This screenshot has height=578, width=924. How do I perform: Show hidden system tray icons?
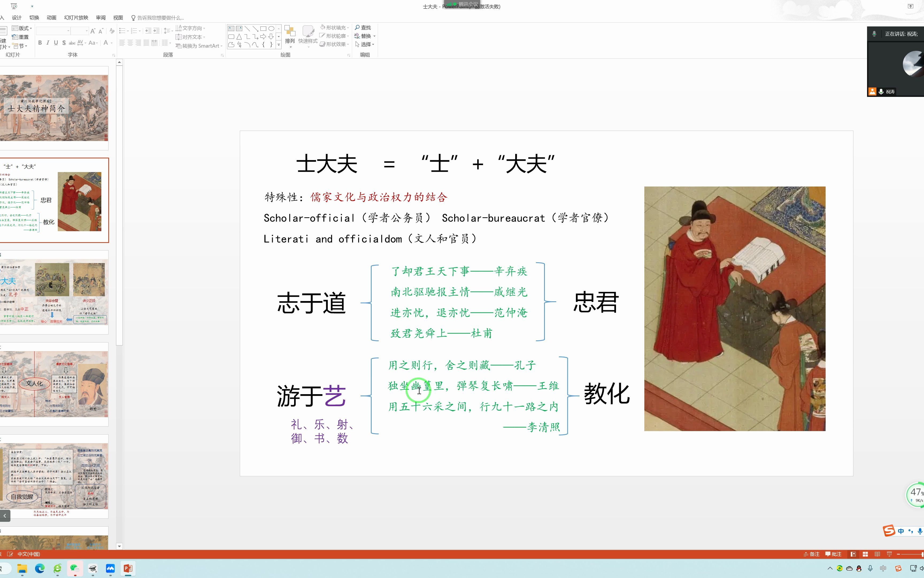[x=830, y=568]
